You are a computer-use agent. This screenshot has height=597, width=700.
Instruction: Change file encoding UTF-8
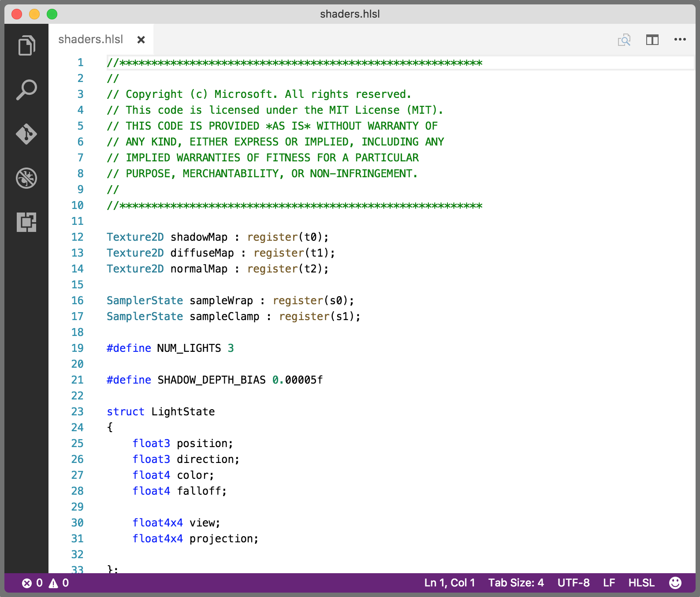(573, 583)
